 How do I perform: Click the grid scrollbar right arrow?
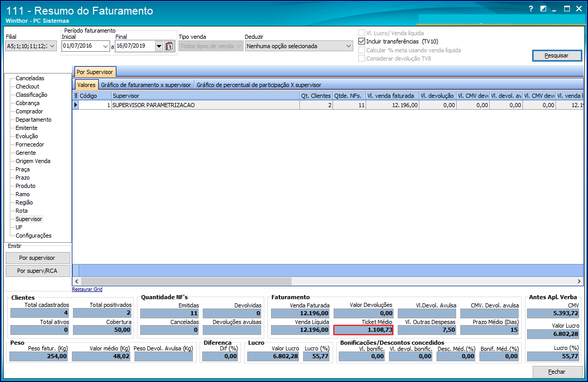(579, 281)
